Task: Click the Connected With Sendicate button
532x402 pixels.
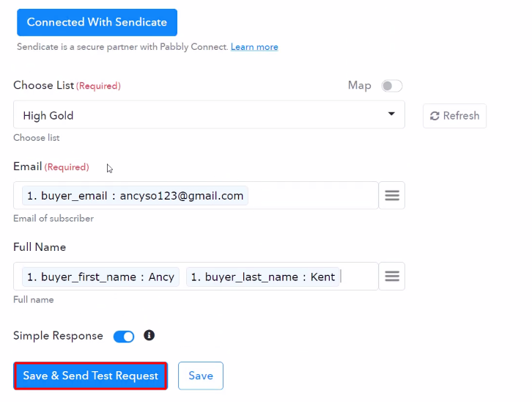Action: point(97,23)
